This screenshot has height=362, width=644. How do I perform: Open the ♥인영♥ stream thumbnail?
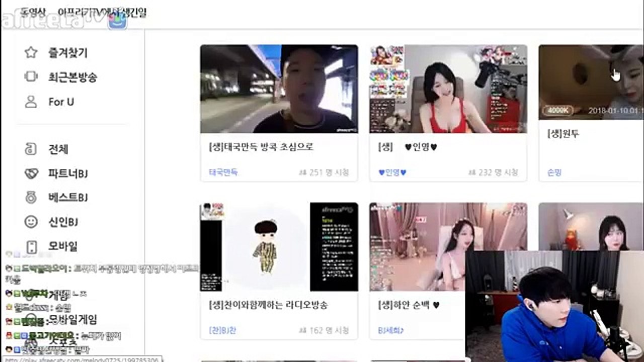tap(448, 89)
